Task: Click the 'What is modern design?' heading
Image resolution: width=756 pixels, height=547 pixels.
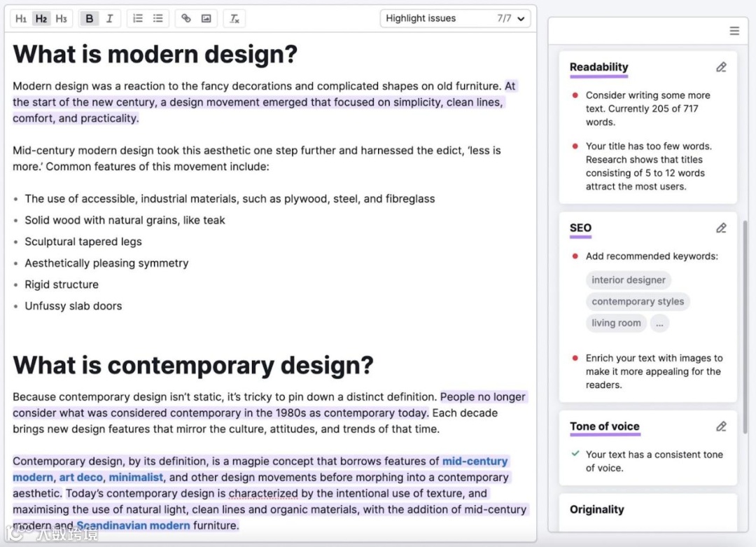Action: [x=155, y=54]
